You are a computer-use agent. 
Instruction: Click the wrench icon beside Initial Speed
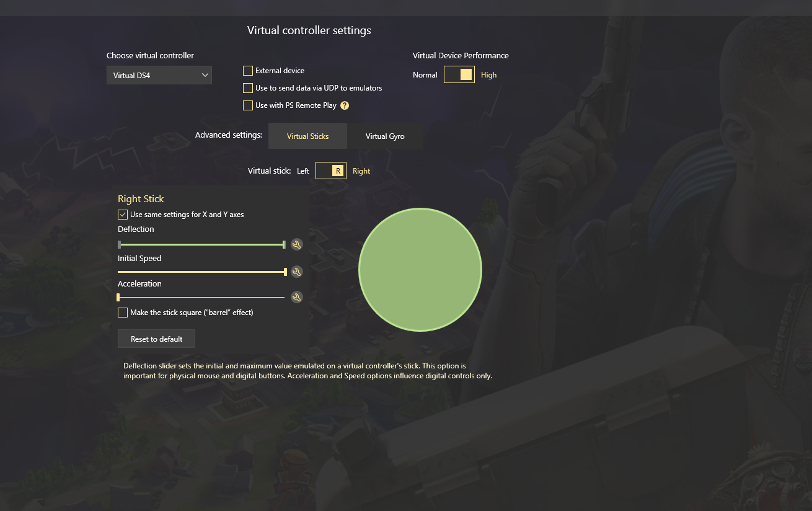coord(297,272)
